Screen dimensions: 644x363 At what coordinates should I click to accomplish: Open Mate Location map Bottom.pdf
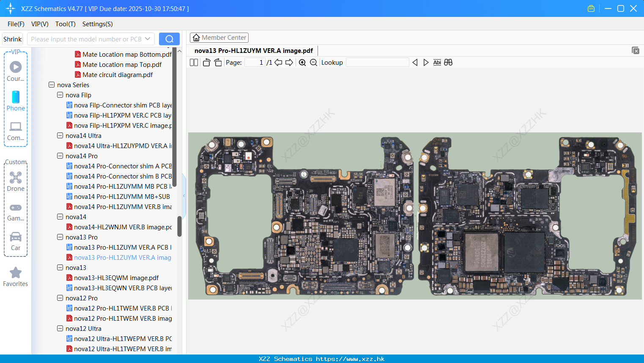[123, 54]
